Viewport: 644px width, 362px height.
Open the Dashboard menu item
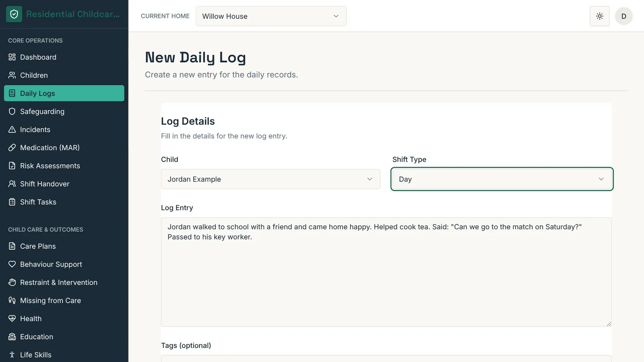pos(64,57)
